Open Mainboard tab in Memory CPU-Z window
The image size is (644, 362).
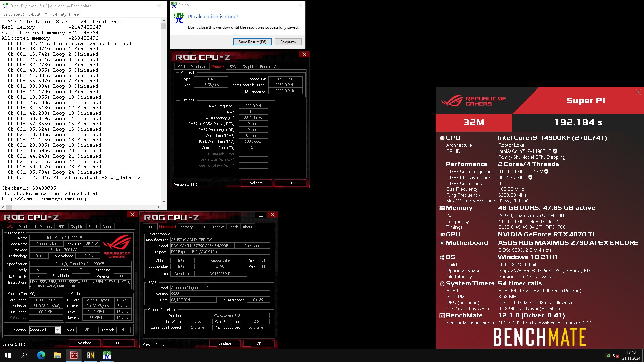click(199, 67)
